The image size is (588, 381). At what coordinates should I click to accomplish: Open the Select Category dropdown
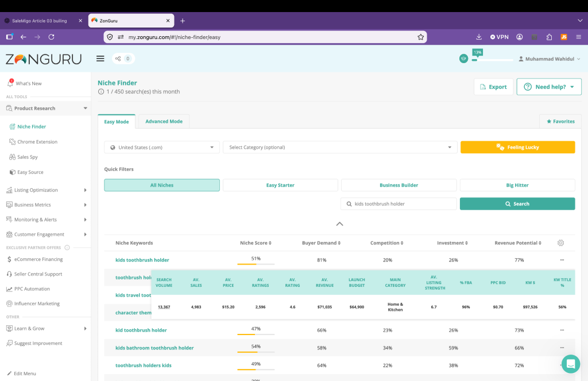(340, 147)
